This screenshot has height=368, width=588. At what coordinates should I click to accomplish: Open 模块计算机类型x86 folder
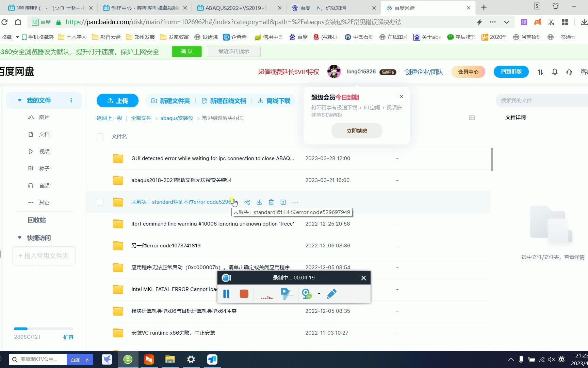[x=184, y=311]
